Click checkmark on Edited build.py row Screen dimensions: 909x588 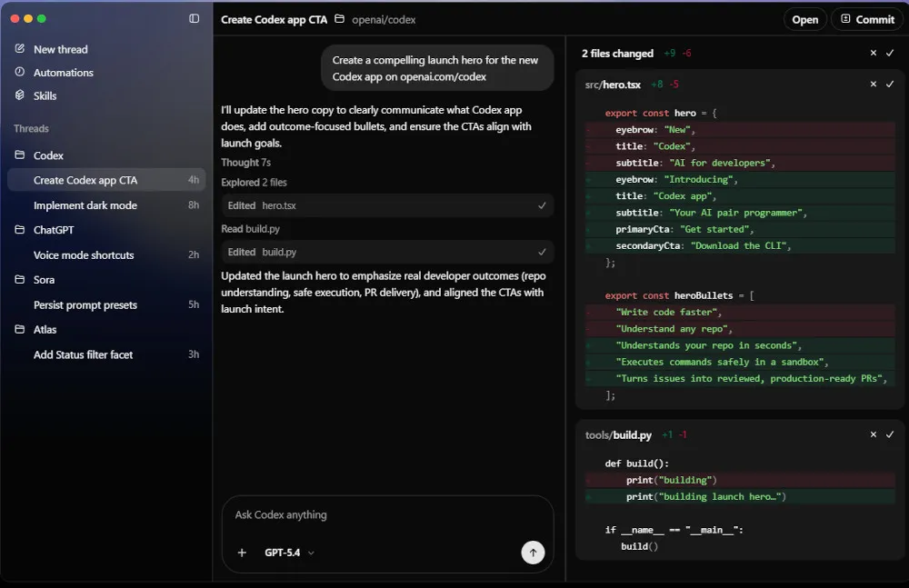point(542,252)
